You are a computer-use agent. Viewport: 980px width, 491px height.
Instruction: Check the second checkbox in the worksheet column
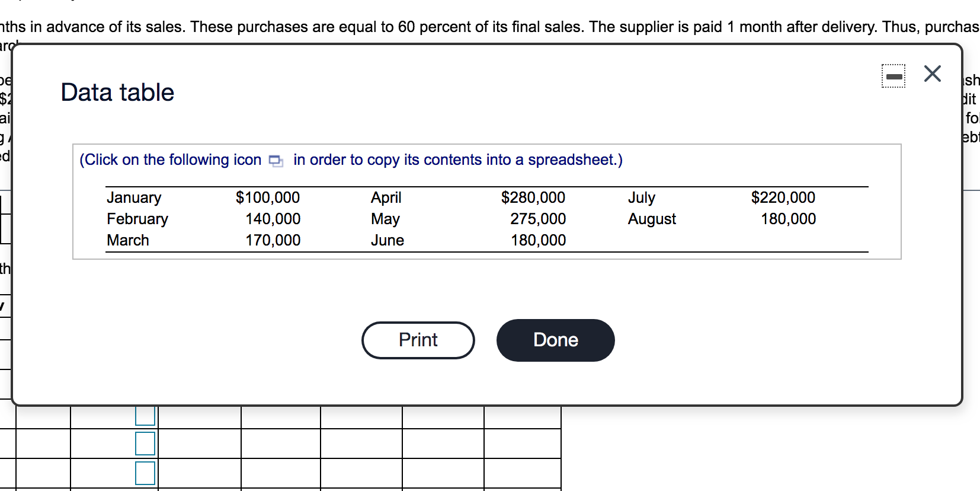[146, 444]
